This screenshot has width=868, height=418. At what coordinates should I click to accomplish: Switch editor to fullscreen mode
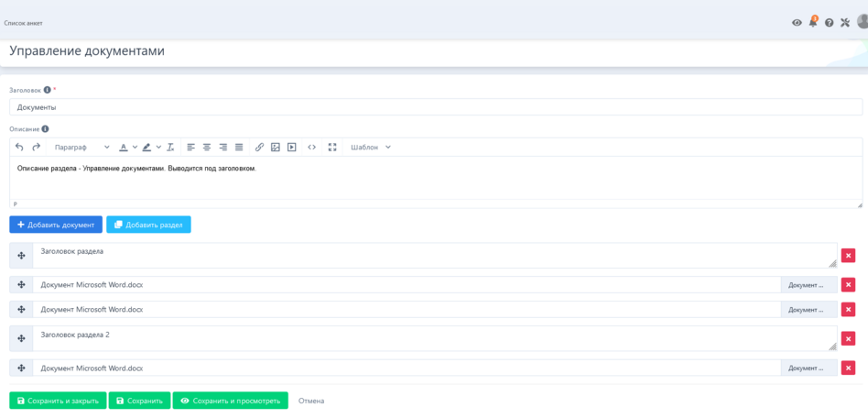[332, 148]
